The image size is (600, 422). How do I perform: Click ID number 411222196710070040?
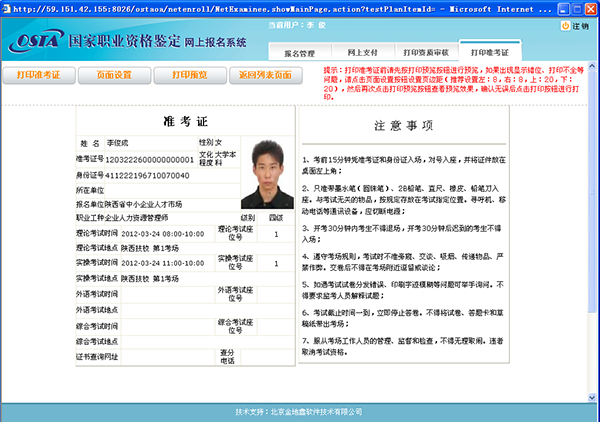[x=147, y=176]
